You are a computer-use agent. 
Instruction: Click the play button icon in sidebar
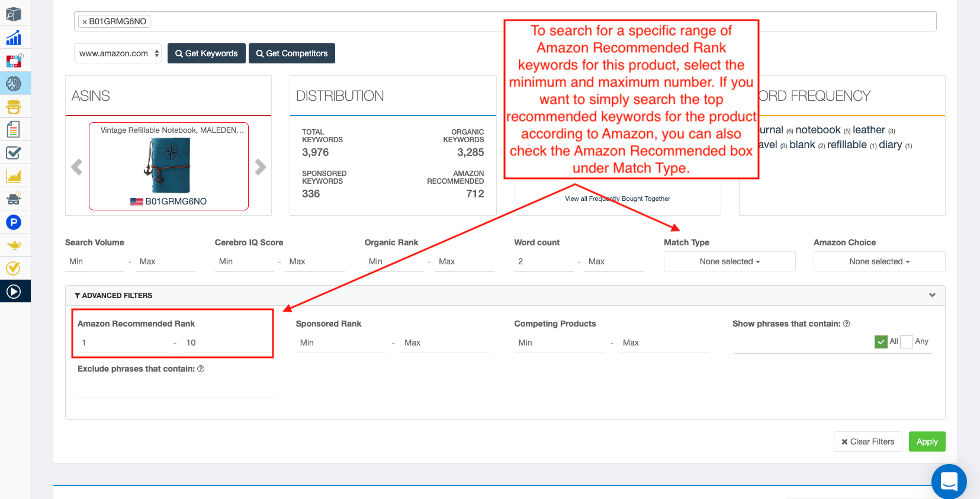pyautogui.click(x=14, y=291)
